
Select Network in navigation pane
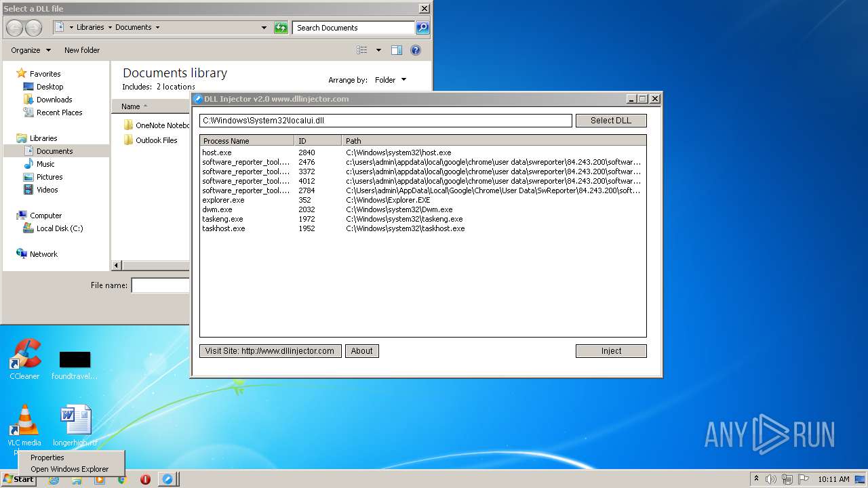coord(43,254)
